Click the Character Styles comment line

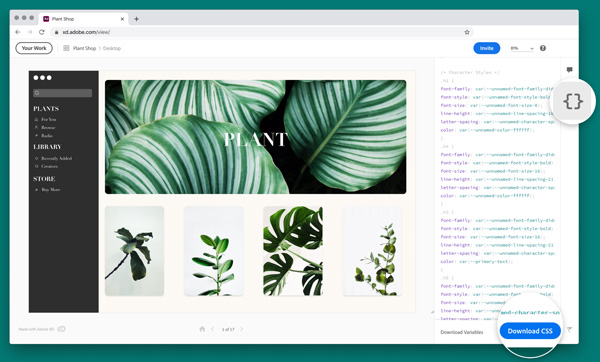[470, 72]
